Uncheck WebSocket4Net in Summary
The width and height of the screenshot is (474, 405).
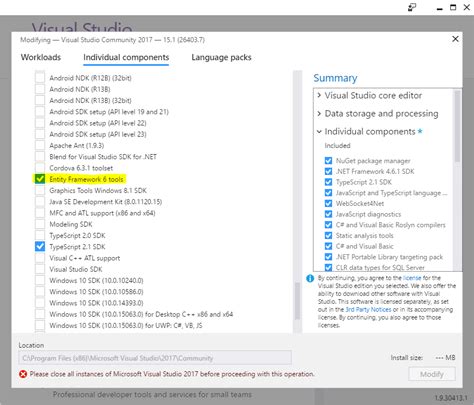coord(328,203)
